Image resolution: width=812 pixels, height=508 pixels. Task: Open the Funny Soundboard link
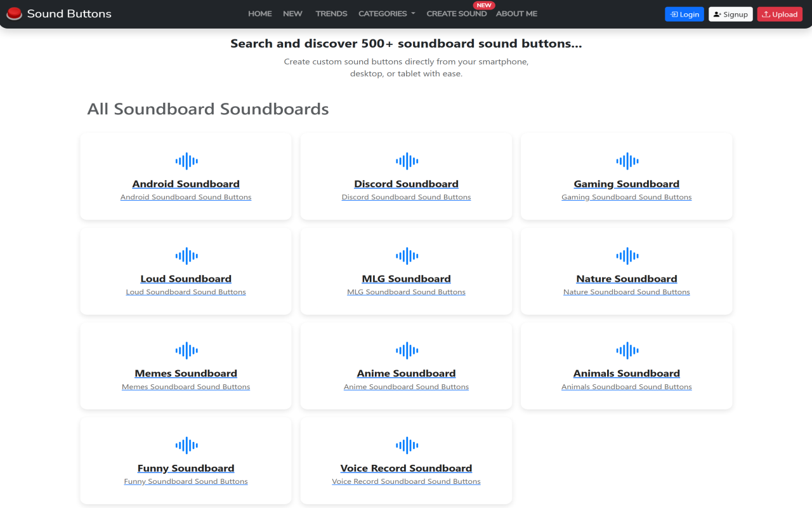[185, 467]
